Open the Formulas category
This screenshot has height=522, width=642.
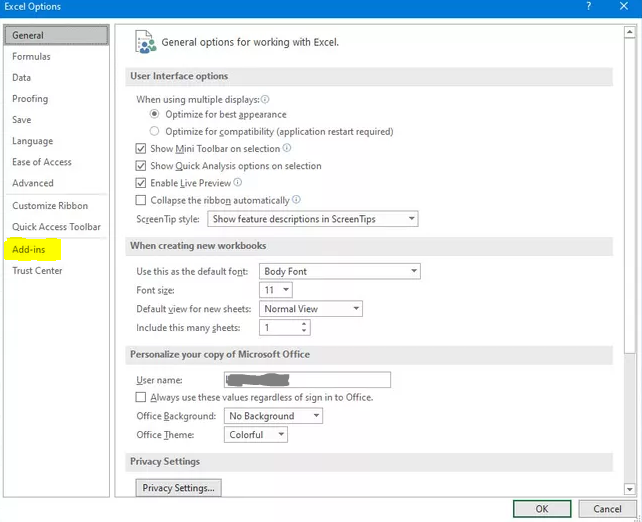pyautogui.click(x=57, y=56)
